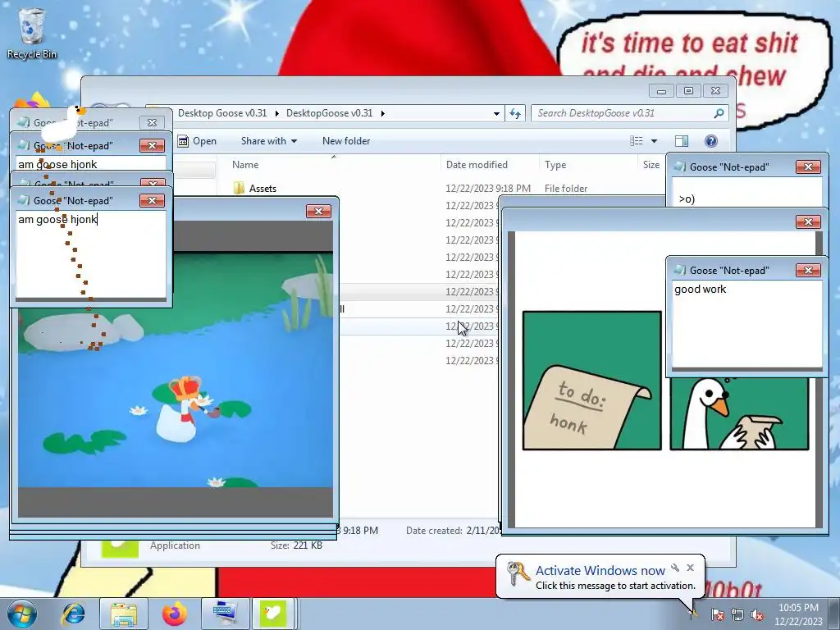Dismiss the Activate Windows balloon
Viewport: 840px width, 630px height.
[x=690, y=568]
